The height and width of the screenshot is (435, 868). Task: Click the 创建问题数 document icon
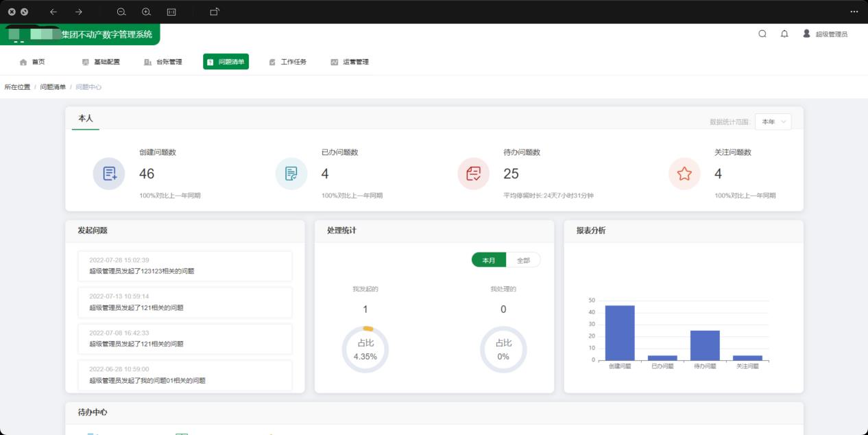[109, 174]
